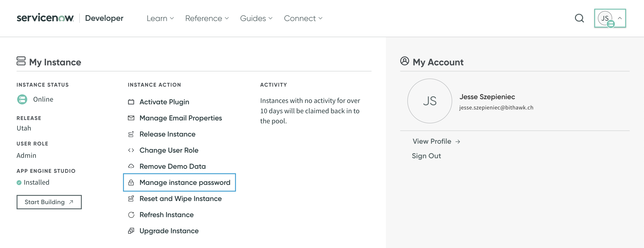Click the ServiceNow logo

[x=45, y=18]
